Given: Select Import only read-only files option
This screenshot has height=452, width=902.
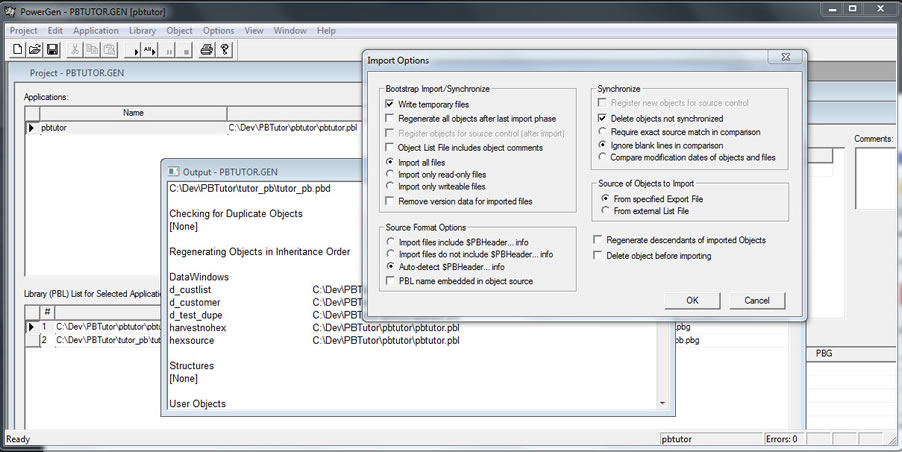Looking at the screenshot, I should (x=390, y=174).
